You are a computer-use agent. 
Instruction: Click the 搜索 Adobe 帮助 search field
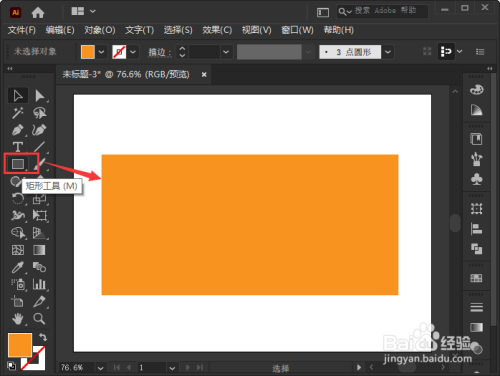(382, 11)
